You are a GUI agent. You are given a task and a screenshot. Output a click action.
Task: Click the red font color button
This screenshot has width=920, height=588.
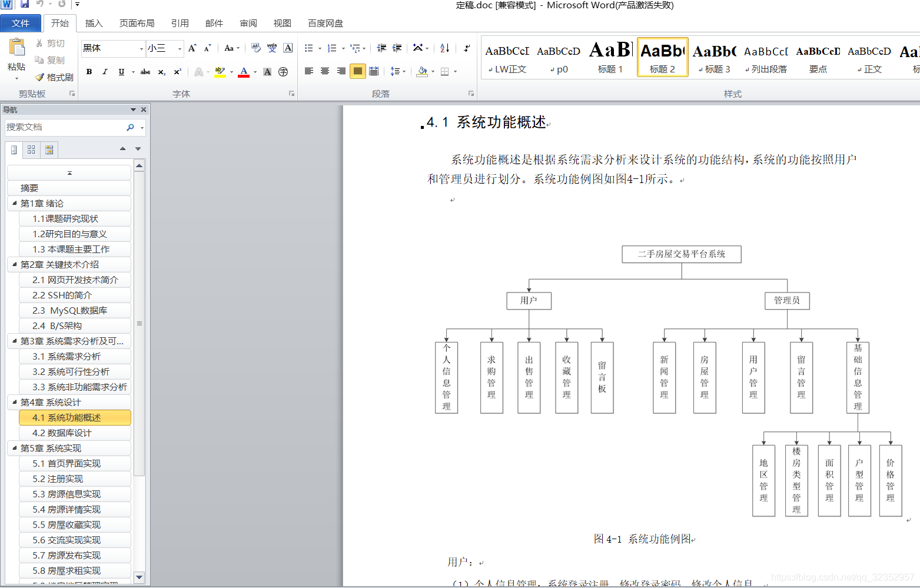click(x=244, y=72)
